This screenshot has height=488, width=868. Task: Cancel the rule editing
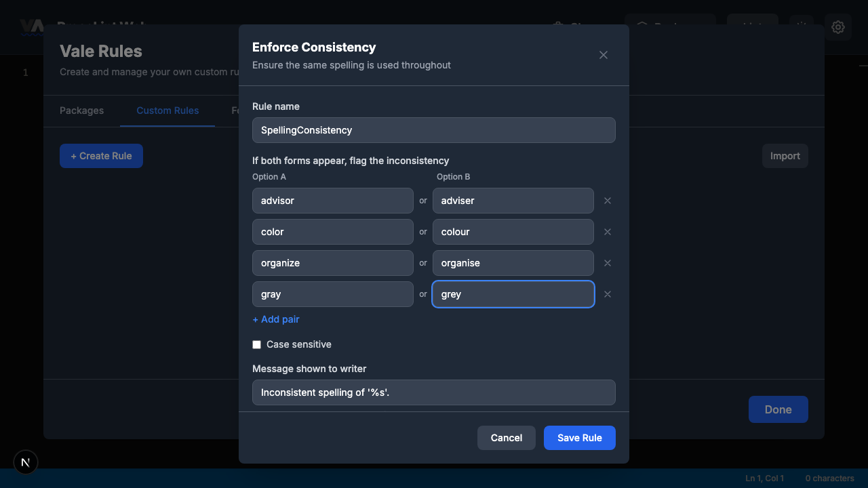tap(506, 437)
